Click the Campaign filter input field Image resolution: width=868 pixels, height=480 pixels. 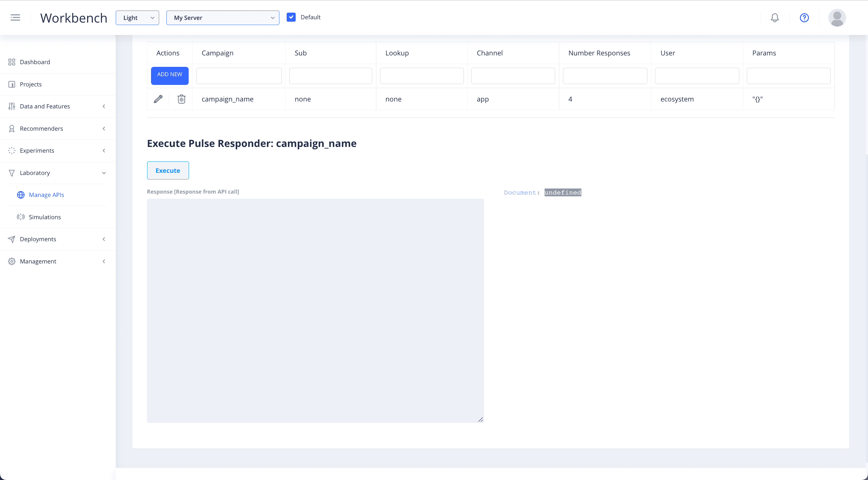point(239,76)
